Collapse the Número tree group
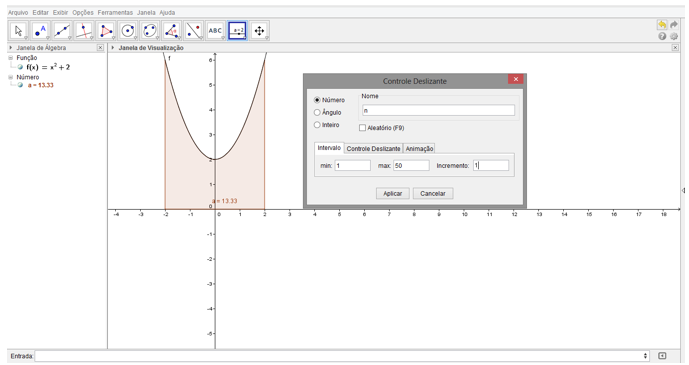This screenshot has width=689, height=365. 11,77
